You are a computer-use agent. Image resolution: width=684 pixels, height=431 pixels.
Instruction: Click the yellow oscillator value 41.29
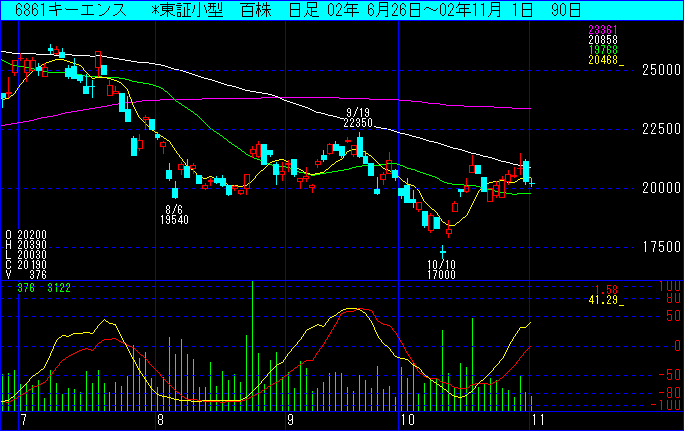click(603, 300)
